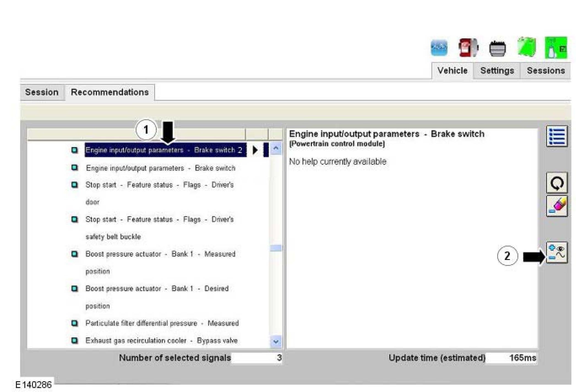Toggle checkbox for Brake switch 2 signal
Image resolution: width=576 pixels, height=392 pixels.
(74, 150)
